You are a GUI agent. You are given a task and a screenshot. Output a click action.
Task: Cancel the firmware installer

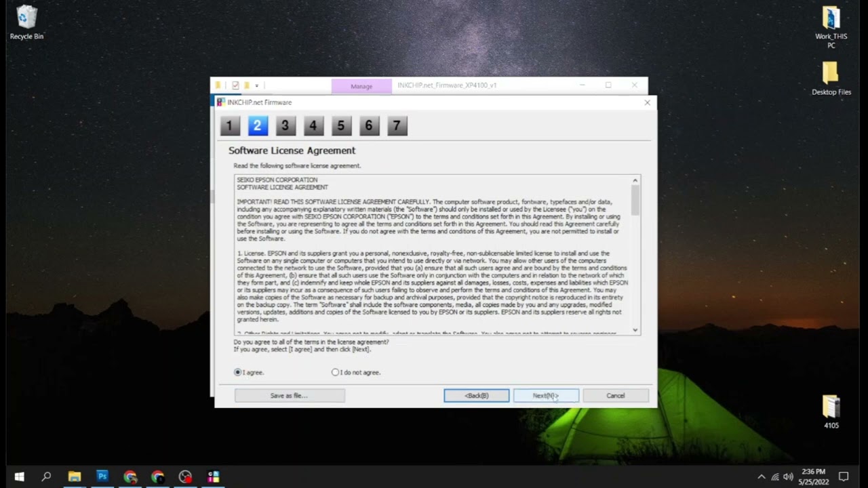616,395
